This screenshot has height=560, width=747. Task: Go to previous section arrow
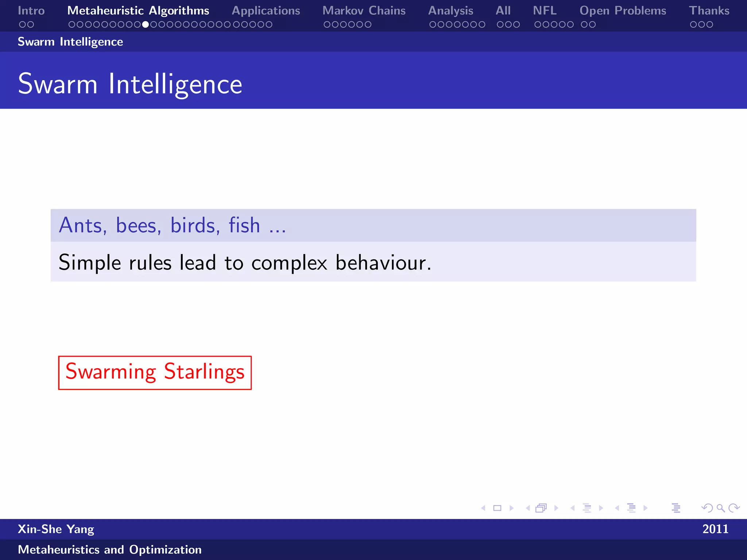pos(617,508)
